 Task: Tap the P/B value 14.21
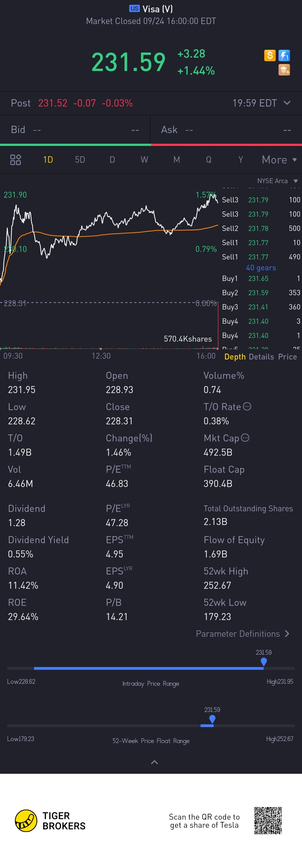tap(117, 617)
